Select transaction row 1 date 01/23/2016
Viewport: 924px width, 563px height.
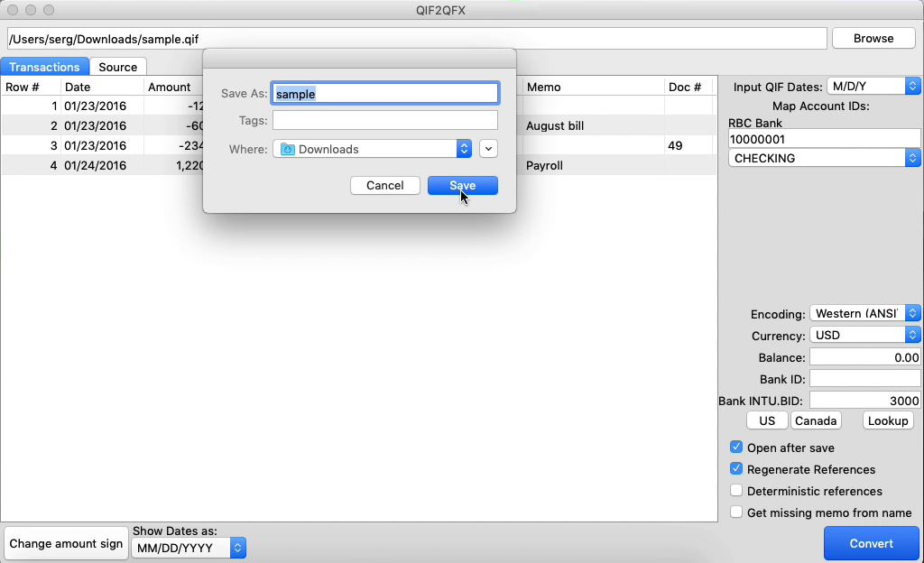[x=102, y=106]
